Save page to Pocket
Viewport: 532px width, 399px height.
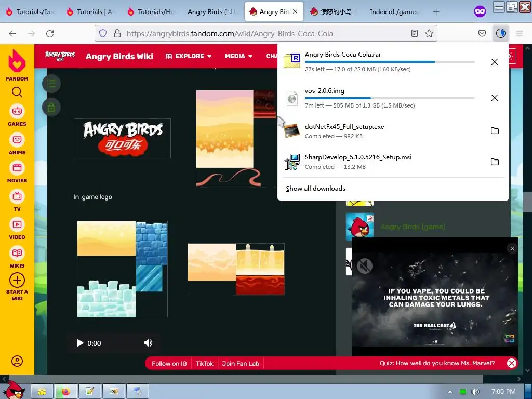point(482,33)
